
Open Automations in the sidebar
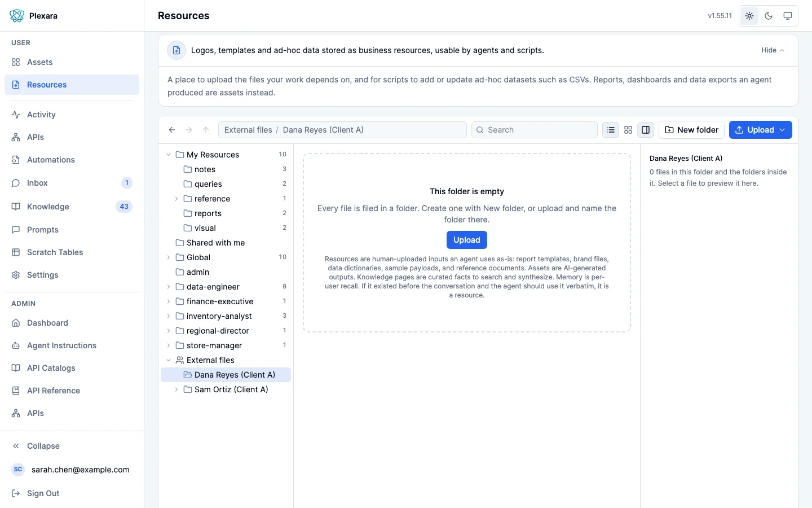tap(72, 160)
